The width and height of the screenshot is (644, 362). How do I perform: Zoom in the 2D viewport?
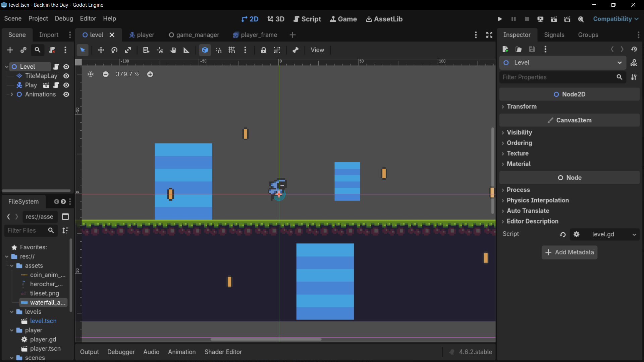(150, 74)
